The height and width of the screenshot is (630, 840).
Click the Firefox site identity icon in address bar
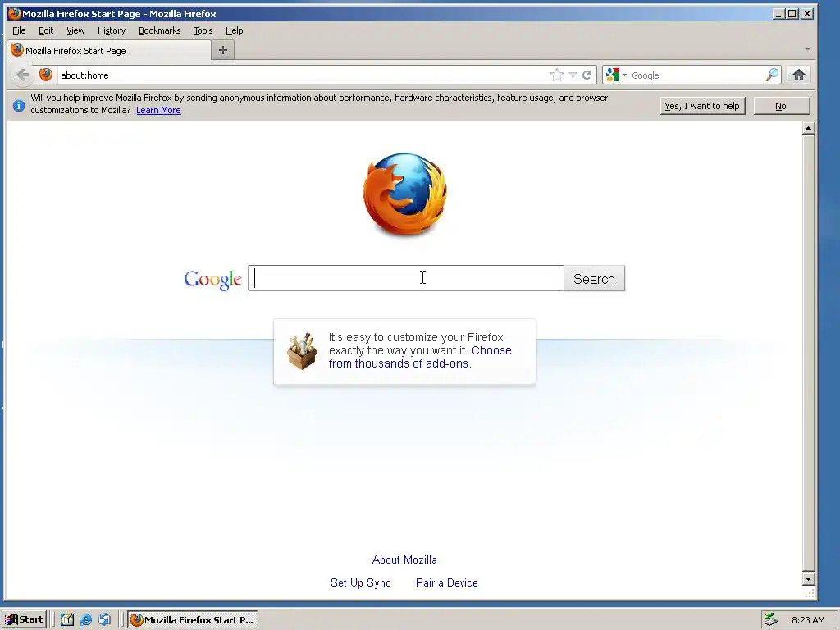[x=46, y=75]
